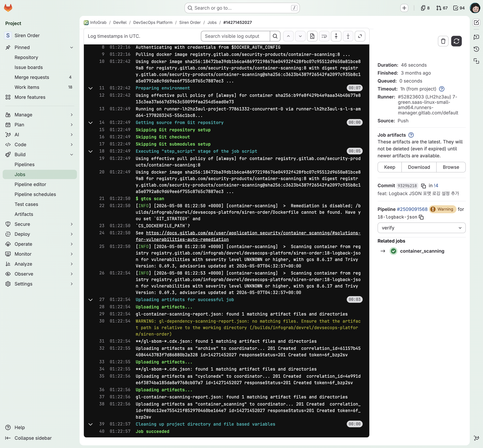Image resolution: width=483 pixels, height=448 pixels.
Task: Open to-do list counter showing 94
Action: (459, 8)
